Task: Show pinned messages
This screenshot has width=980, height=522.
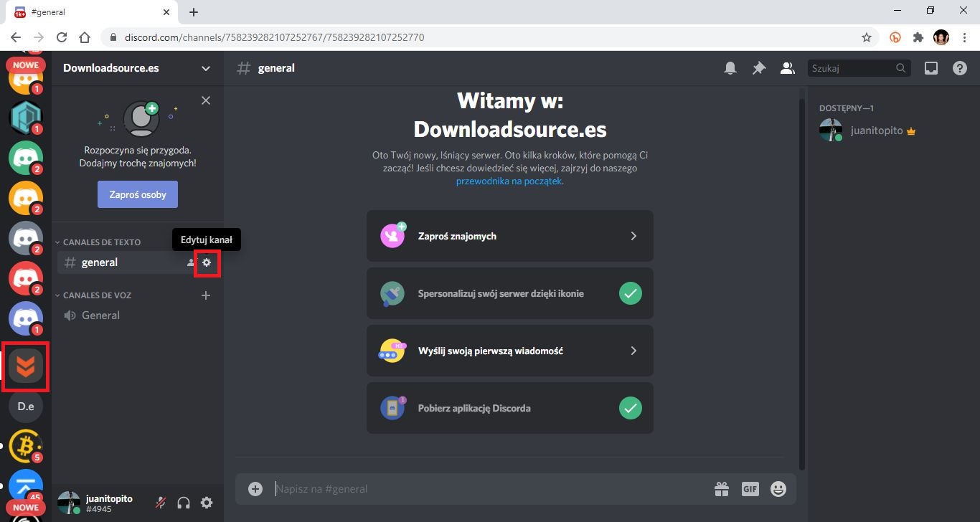Action: pyautogui.click(x=758, y=68)
